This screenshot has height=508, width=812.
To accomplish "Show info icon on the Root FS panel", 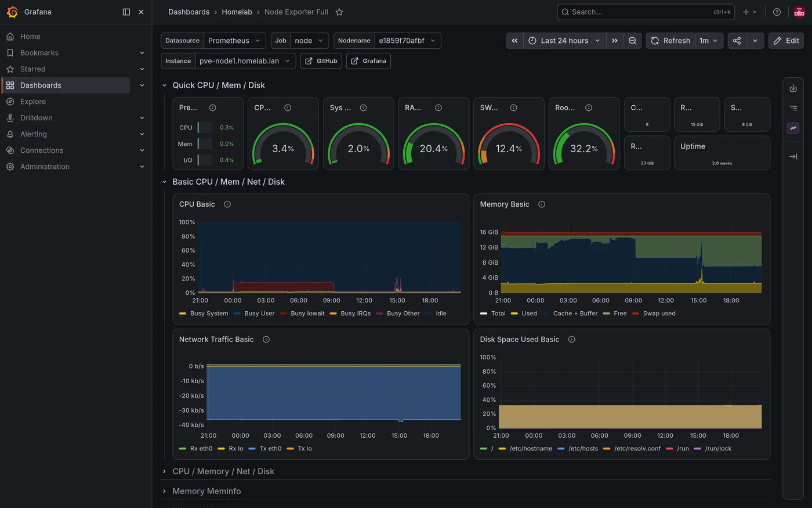I will (x=589, y=108).
